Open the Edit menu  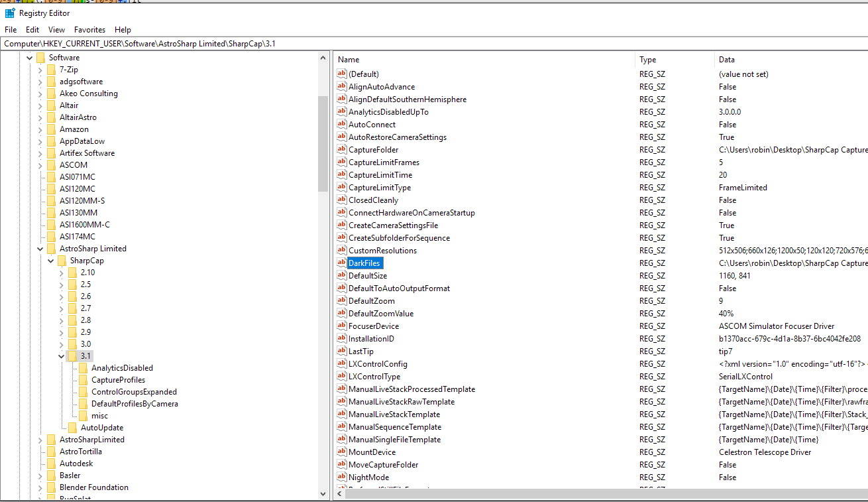32,30
